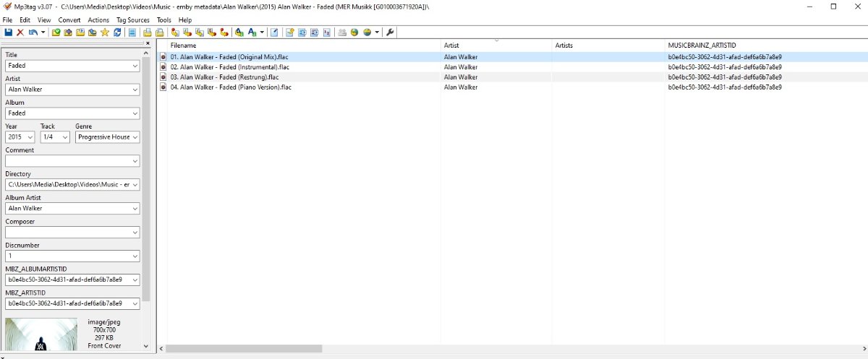The image size is (868, 359).
Task: Open the Convert menu
Action: (69, 20)
